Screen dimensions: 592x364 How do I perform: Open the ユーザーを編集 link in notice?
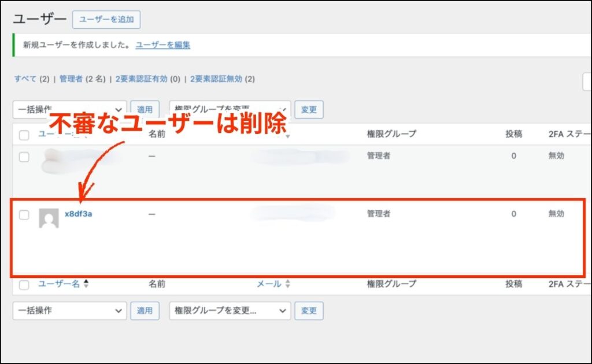pyautogui.click(x=163, y=44)
